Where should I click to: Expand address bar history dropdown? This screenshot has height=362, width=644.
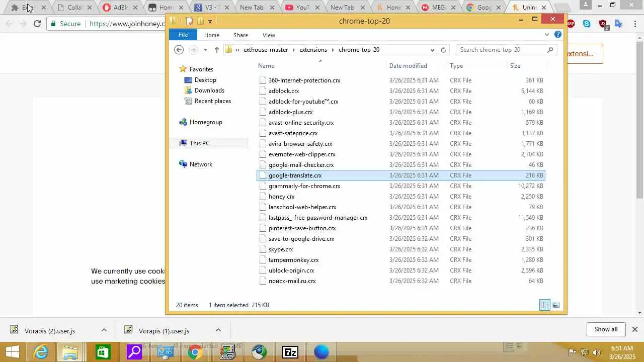point(432,50)
